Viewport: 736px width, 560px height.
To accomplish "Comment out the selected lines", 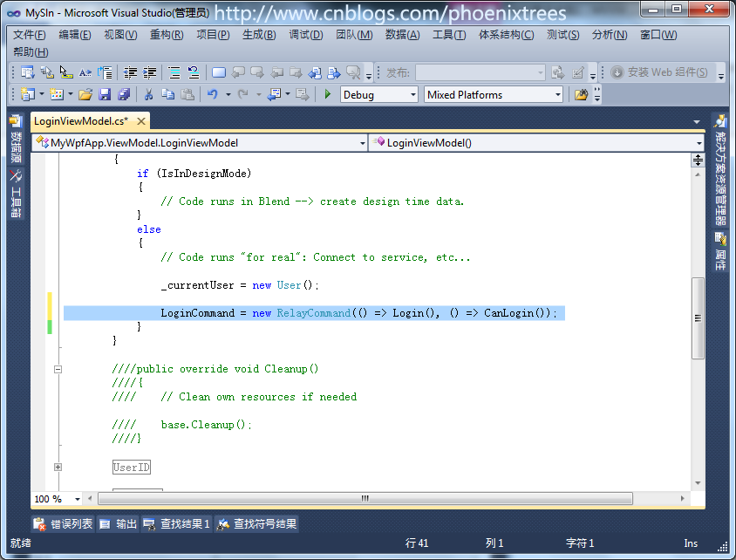I will click(x=174, y=72).
